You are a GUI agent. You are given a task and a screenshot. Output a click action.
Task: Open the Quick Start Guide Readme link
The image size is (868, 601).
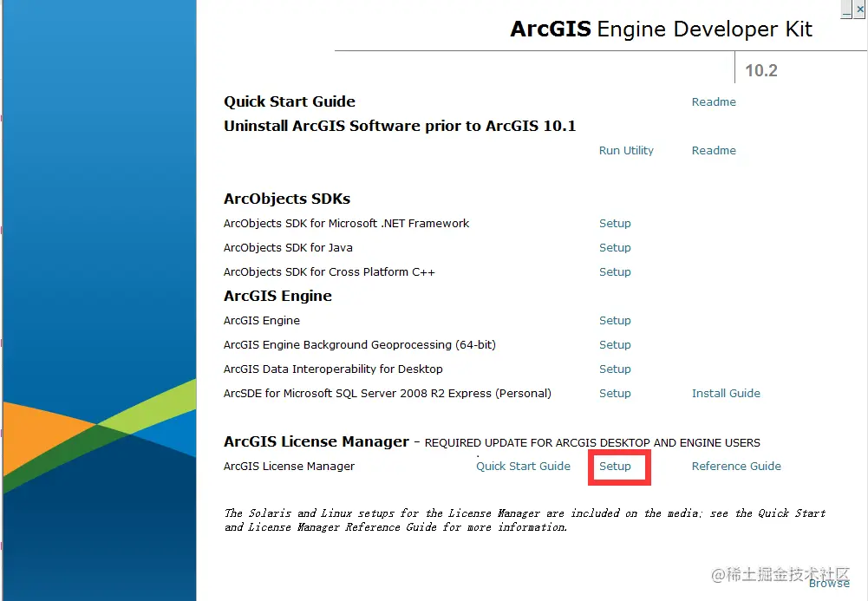[714, 101]
